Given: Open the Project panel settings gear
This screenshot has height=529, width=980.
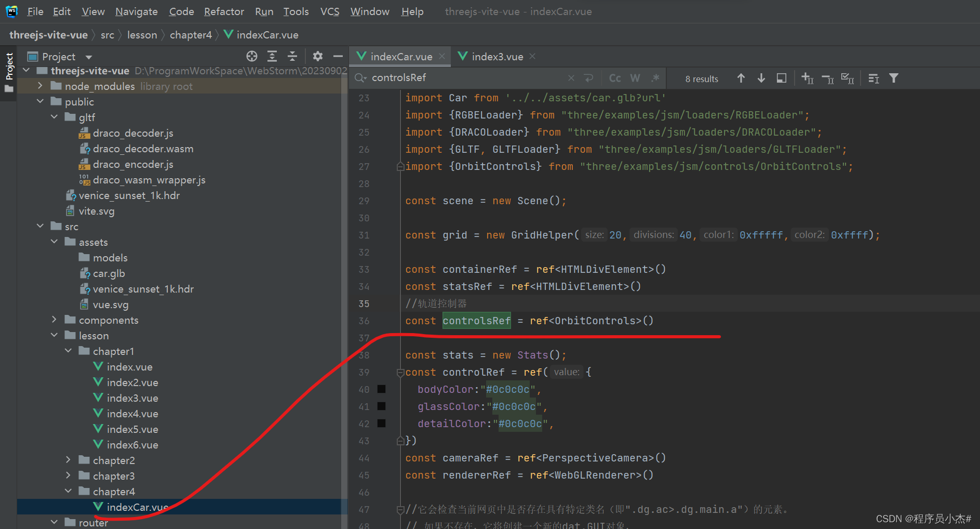Looking at the screenshot, I should click(318, 56).
